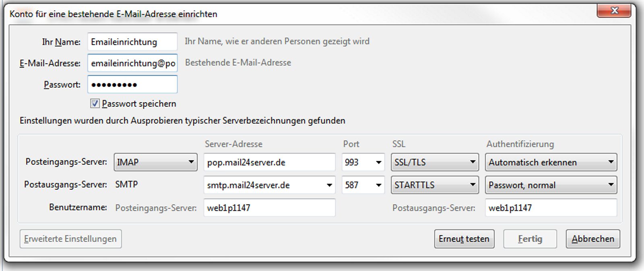This screenshot has height=271, width=644.
Task: Click the incoming server username field web1p1147
Action: click(269, 208)
